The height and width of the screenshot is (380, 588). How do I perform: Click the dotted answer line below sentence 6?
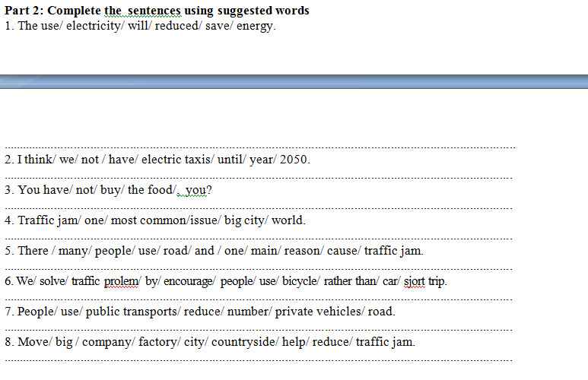coord(260,299)
